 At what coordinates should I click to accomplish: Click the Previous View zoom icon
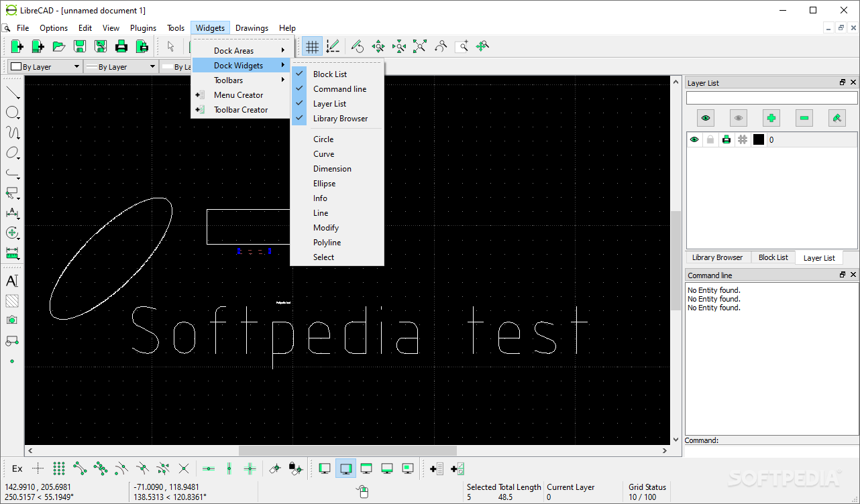[441, 46]
